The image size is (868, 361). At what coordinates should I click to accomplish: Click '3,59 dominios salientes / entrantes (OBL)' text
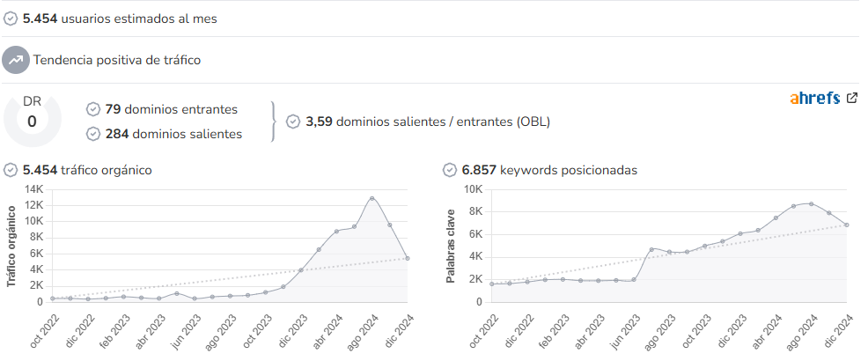(428, 122)
